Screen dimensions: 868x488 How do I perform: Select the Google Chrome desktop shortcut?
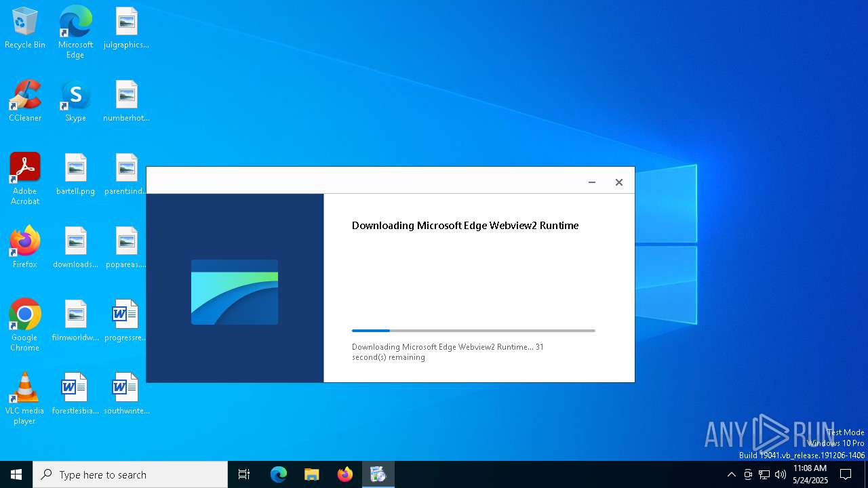tap(25, 325)
